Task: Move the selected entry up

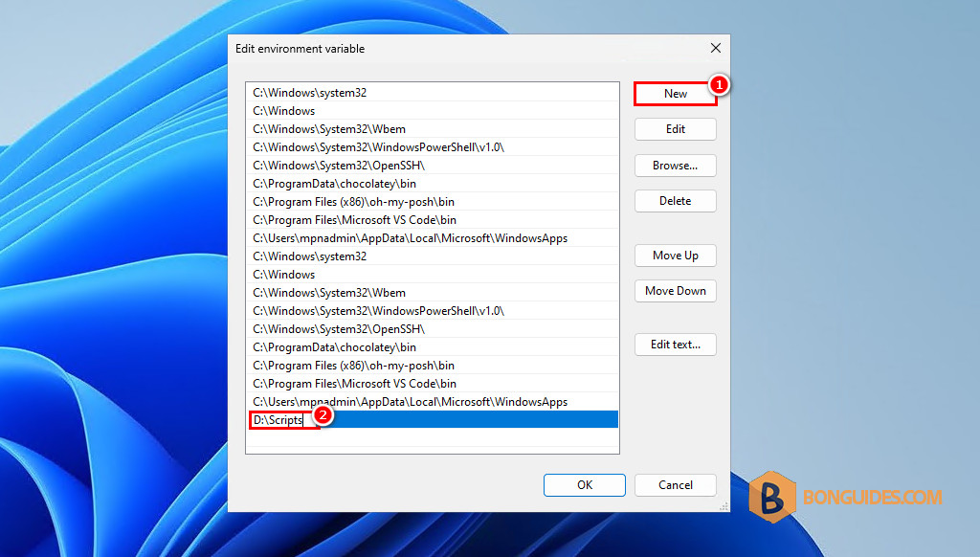Action: pos(675,256)
